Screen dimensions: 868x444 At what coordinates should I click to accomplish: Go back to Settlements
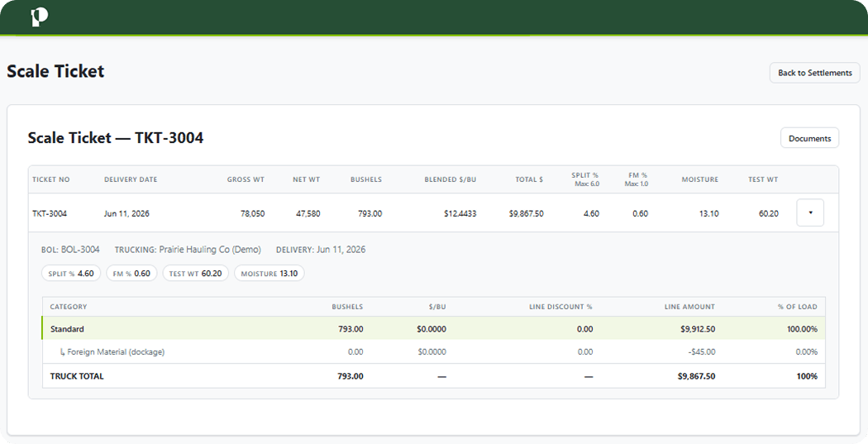click(815, 73)
